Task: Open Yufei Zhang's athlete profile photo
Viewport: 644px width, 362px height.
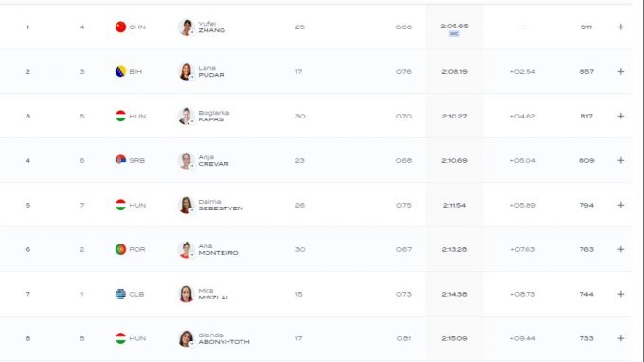Action: coord(186,27)
